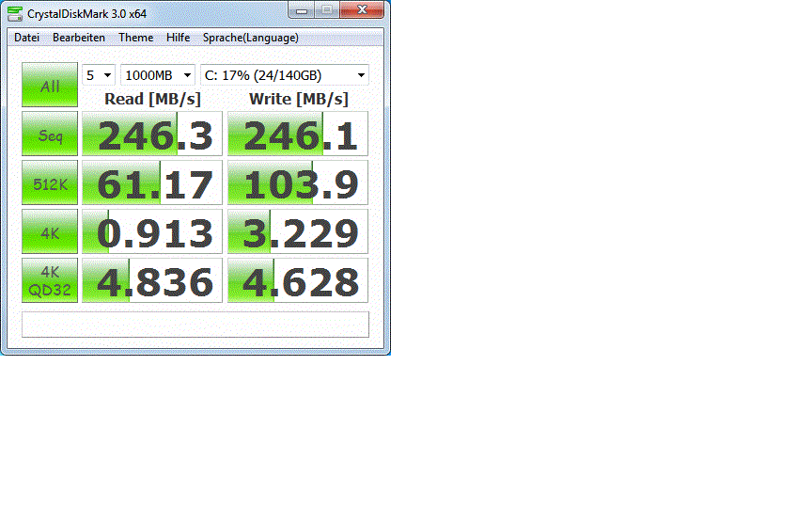Screen dimensions: 812x508
Task: Click the 512K read result 61.17
Action: pos(152,183)
